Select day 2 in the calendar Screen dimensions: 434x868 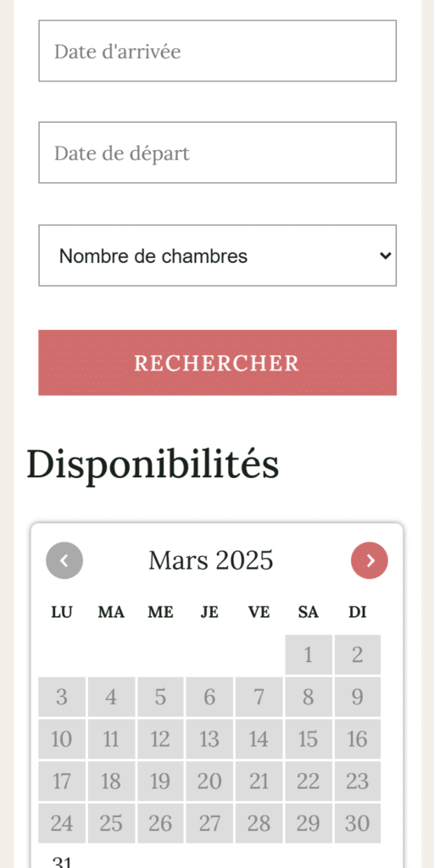point(358,655)
